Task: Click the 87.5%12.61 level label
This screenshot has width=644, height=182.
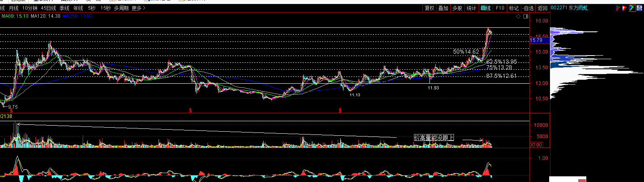Action: pyautogui.click(x=502, y=76)
